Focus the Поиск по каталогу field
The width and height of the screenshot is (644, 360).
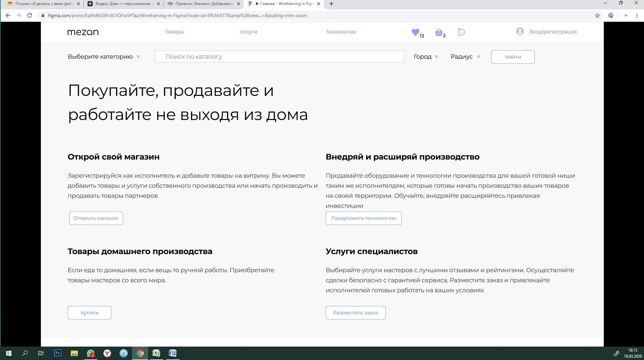[279, 57]
